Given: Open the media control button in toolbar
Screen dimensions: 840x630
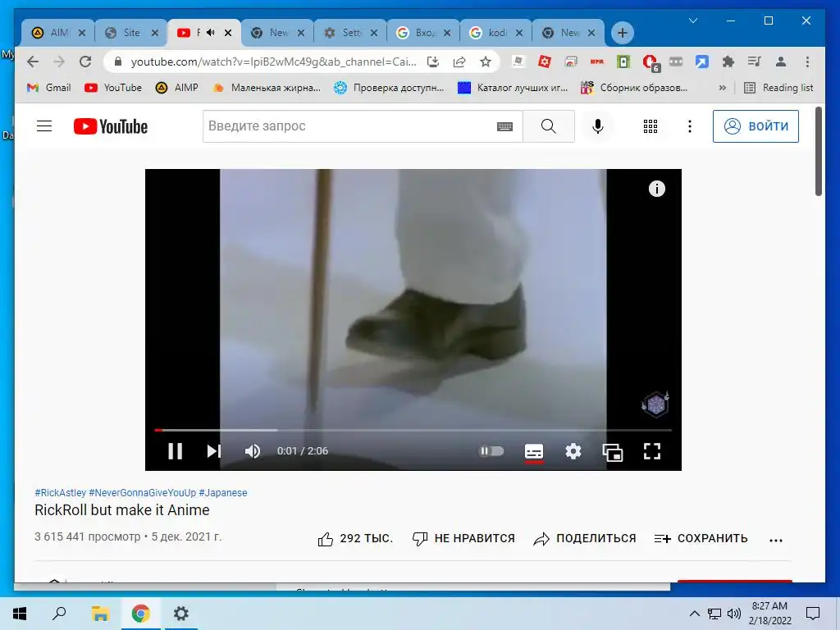Looking at the screenshot, I should [755, 62].
